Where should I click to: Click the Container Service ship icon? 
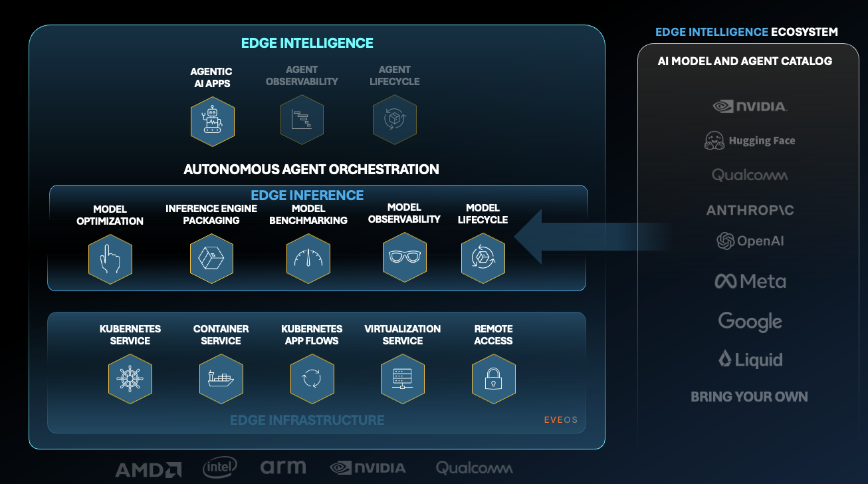pos(221,379)
